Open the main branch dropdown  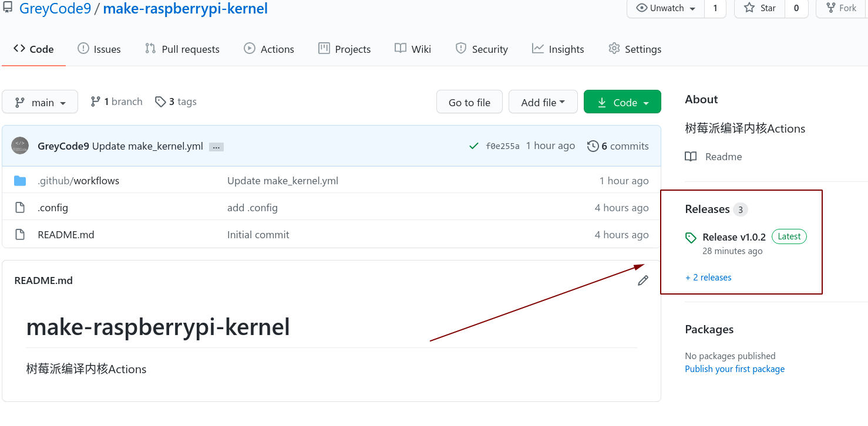[x=40, y=102]
